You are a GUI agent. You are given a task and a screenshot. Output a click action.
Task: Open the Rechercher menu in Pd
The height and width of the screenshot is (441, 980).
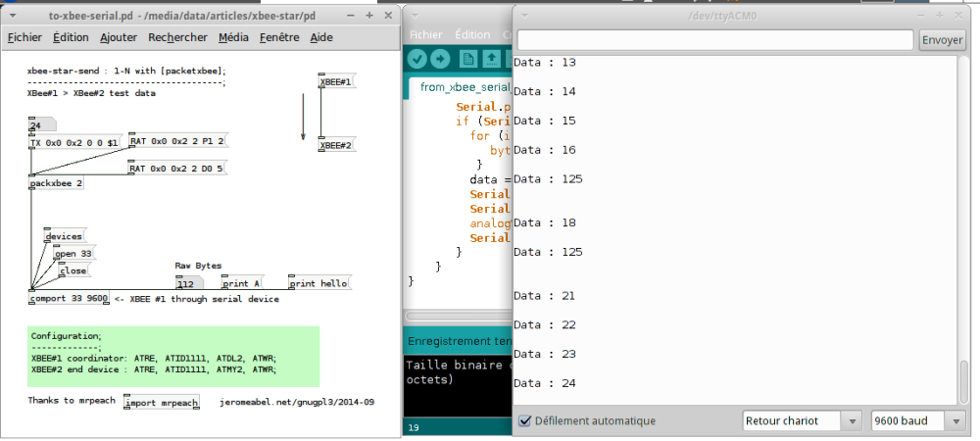[177, 37]
